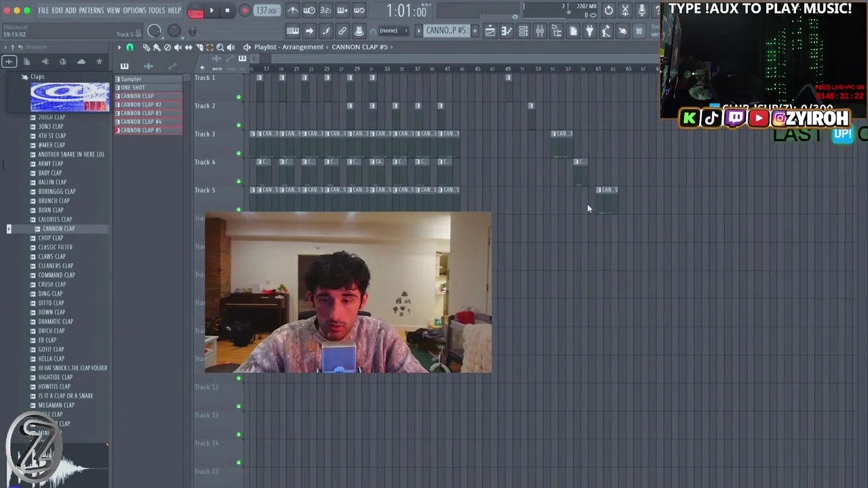Add new pattern with plus button
This screenshot has width=868, height=488.
point(475,30)
